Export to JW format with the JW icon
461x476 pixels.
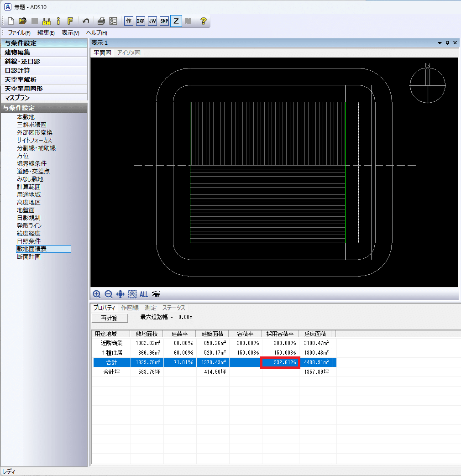152,21
